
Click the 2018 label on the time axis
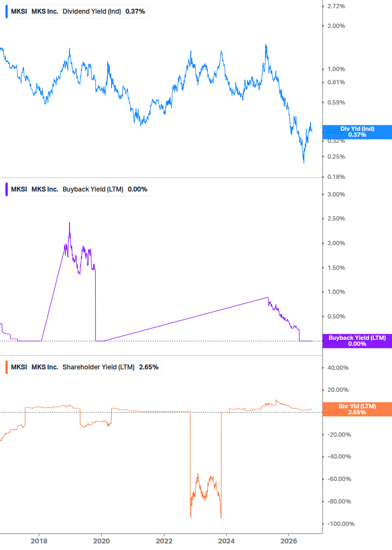click(x=39, y=541)
